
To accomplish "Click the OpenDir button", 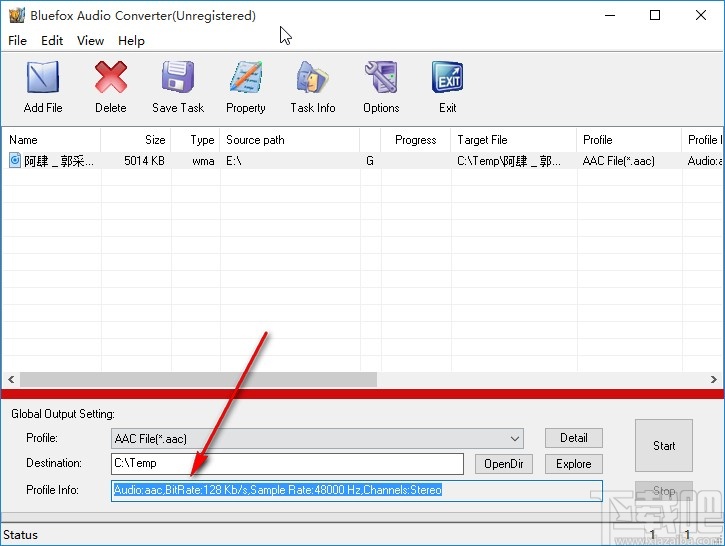I will click(x=504, y=464).
